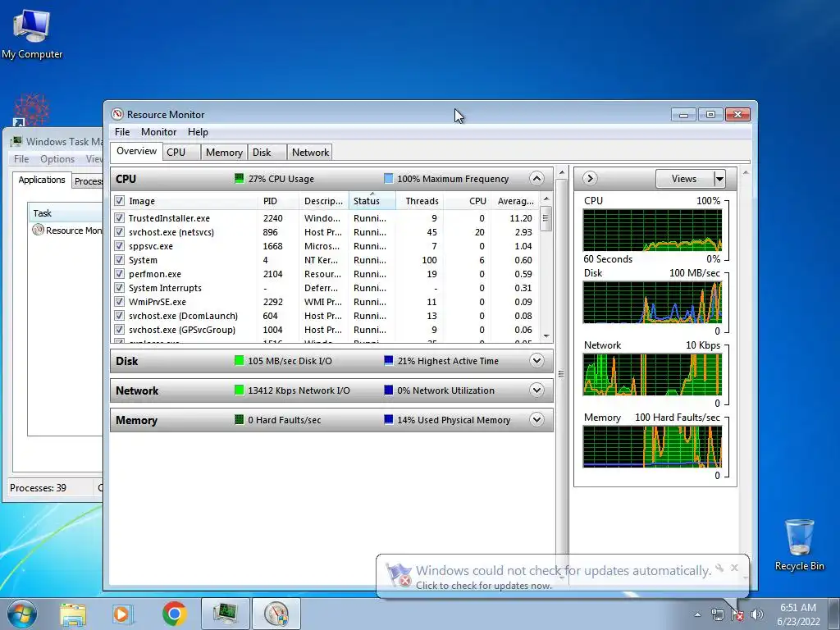Open the Recycle Bin desktop icon

pos(799,545)
